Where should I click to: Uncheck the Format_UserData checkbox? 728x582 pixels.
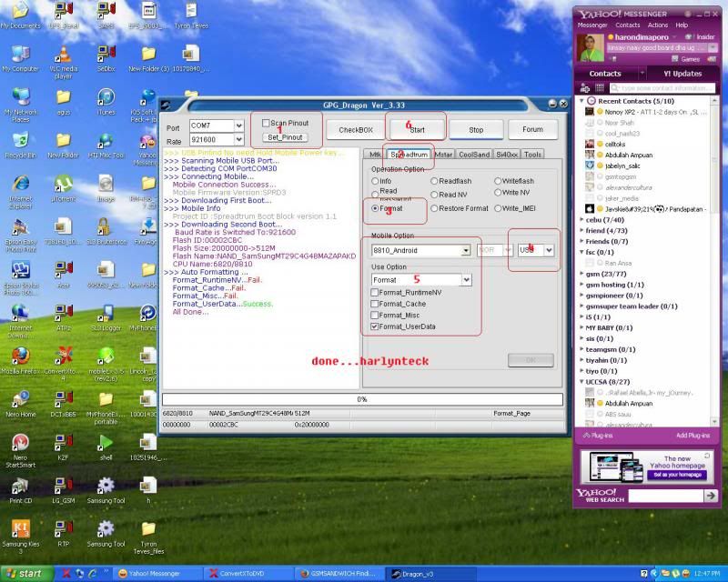[375, 326]
